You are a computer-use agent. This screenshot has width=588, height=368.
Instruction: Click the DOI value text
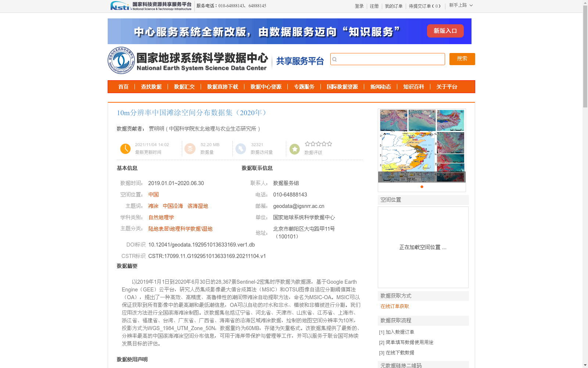tap(201, 245)
